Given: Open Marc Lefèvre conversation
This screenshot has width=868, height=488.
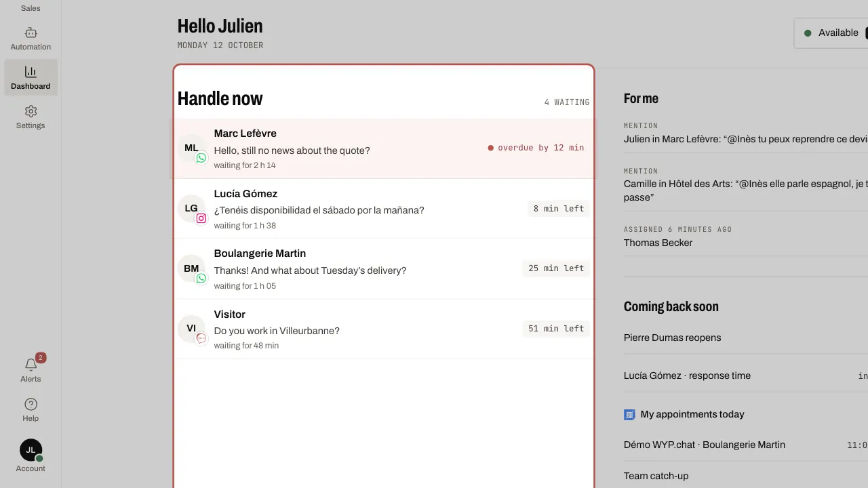Looking at the screenshot, I should click(384, 148).
